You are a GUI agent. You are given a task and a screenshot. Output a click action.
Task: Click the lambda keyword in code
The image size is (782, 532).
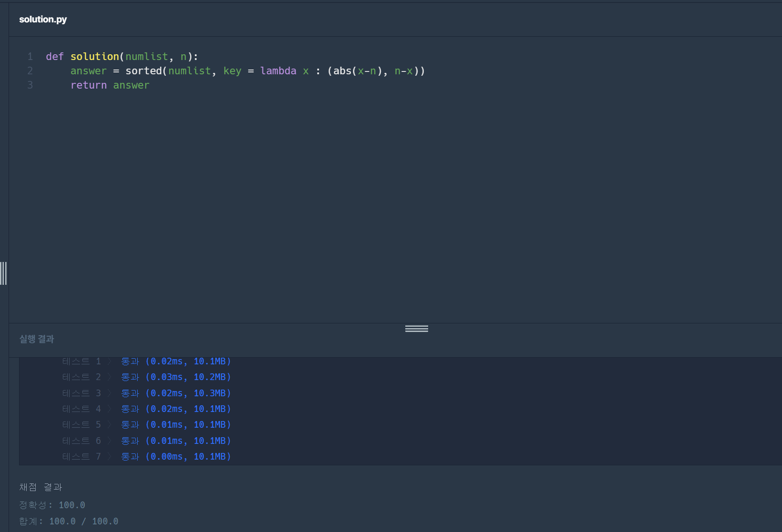[278, 71]
